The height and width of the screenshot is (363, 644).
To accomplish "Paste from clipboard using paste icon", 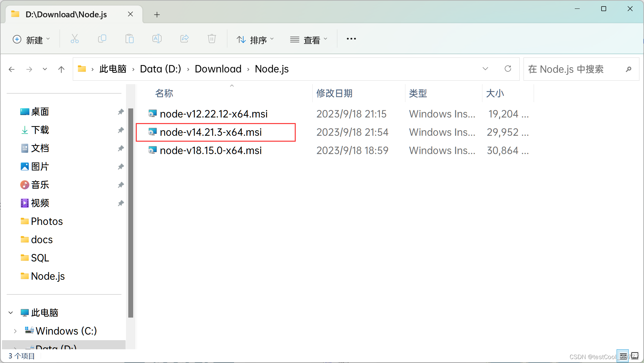I will pyautogui.click(x=130, y=39).
